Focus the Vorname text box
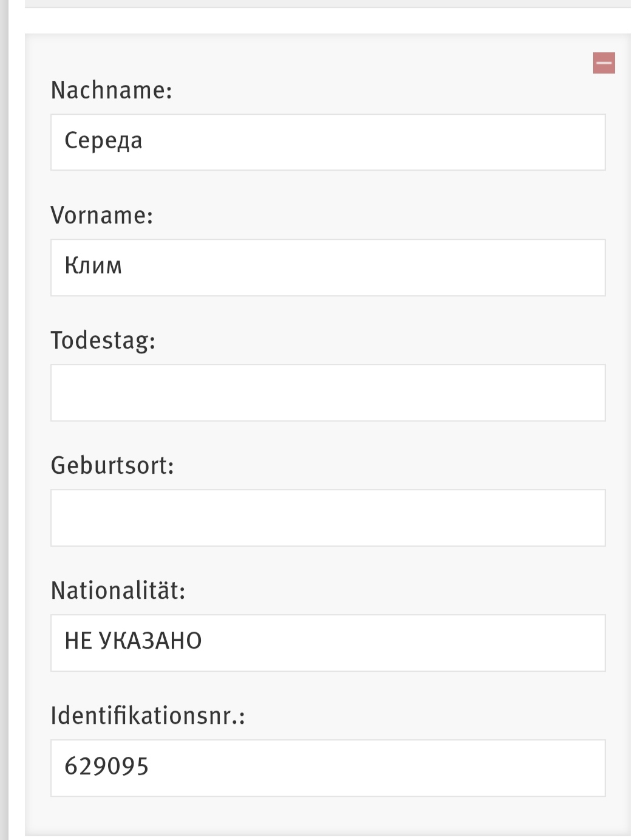Screen dimensions: 635x840 tap(328, 267)
